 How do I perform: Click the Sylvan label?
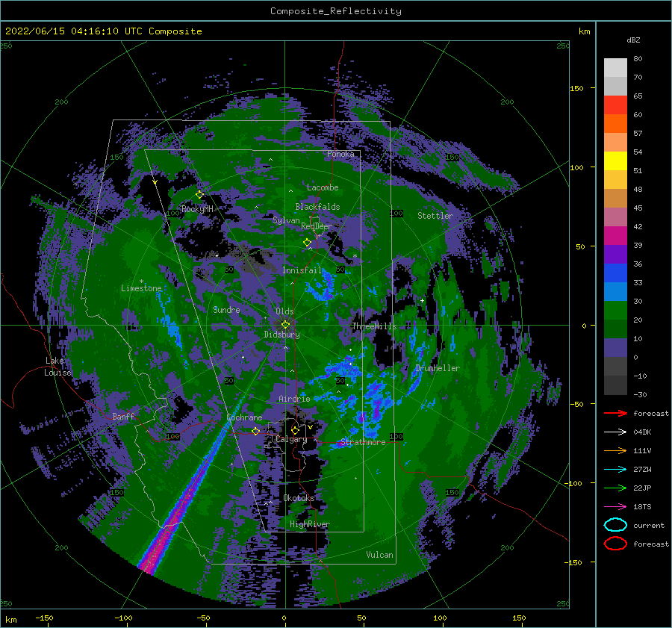point(286,220)
